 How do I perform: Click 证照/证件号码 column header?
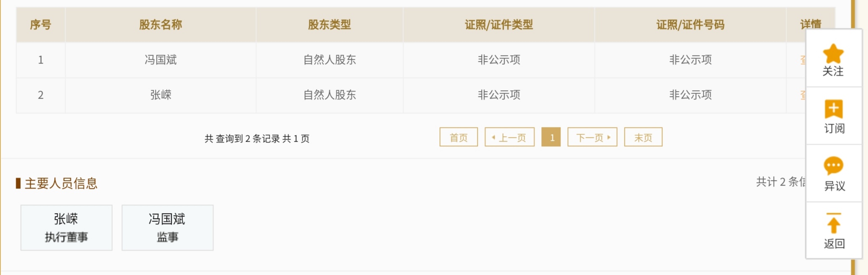[690, 25]
